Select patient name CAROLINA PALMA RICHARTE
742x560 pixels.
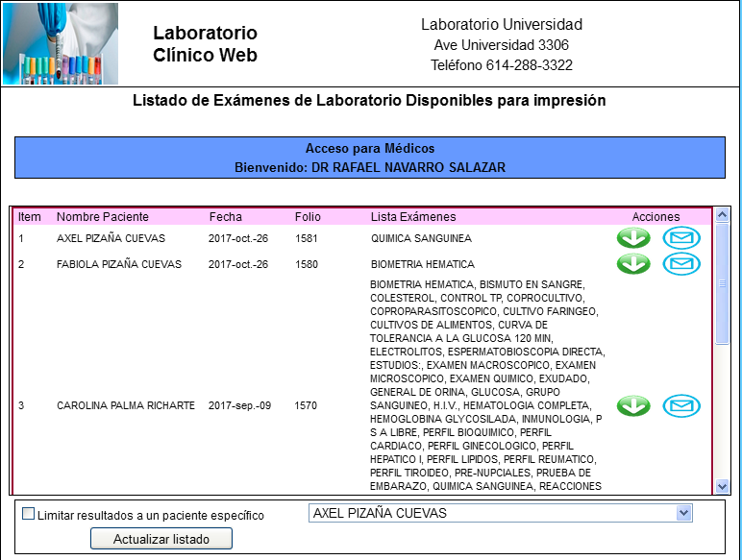(x=126, y=405)
